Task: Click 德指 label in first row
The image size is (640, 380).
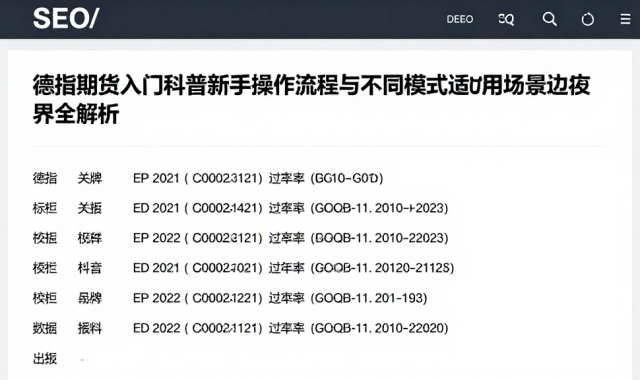Action: pos(45,178)
